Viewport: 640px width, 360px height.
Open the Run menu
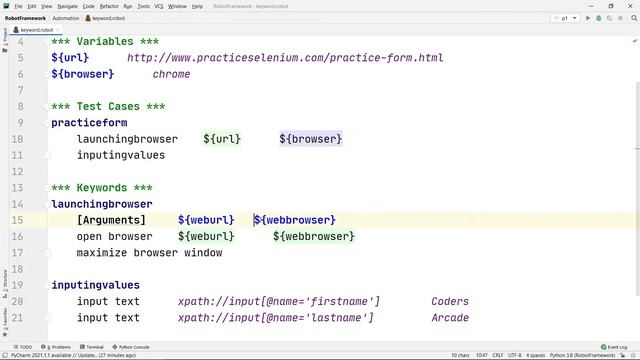coord(128,7)
